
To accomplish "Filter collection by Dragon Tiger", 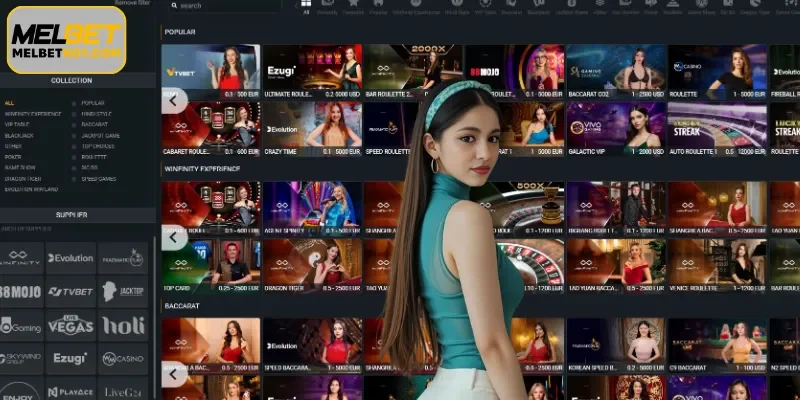I will coord(23,179).
